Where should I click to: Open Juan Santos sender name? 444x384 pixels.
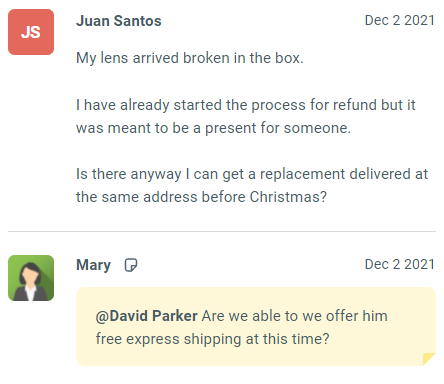pyautogui.click(x=119, y=21)
